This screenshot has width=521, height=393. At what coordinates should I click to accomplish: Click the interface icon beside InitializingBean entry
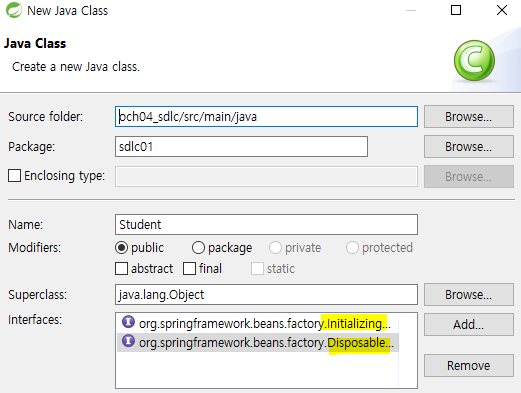(x=128, y=322)
